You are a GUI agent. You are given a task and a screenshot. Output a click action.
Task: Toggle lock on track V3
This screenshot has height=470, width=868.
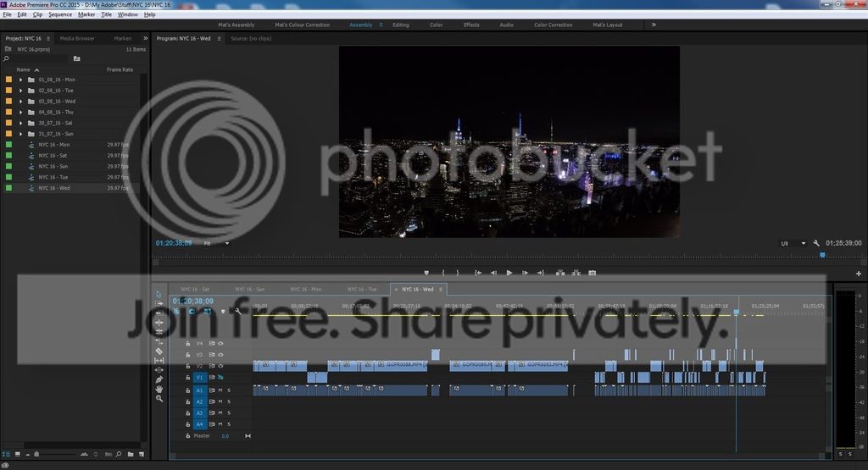point(188,355)
